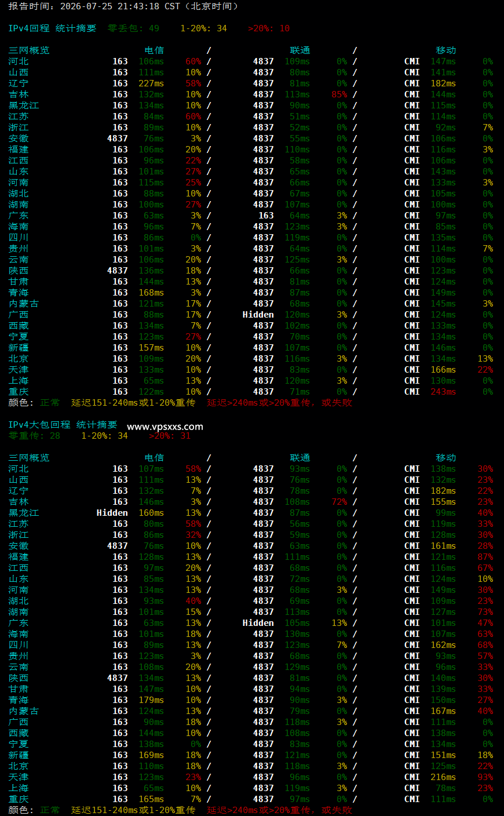This screenshot has width=504, height=816.
Task: Select the 报告时间 timestamp line
Action: click(x=124, y=6)
